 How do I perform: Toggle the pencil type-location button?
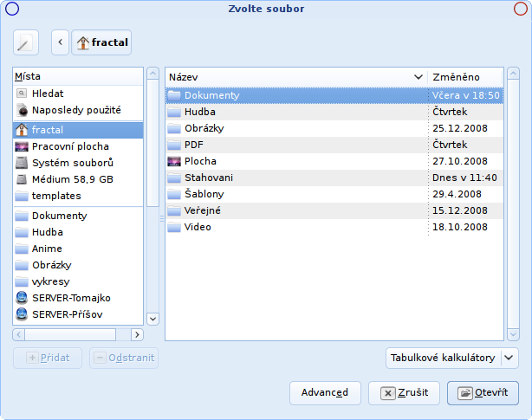point(26,42)
